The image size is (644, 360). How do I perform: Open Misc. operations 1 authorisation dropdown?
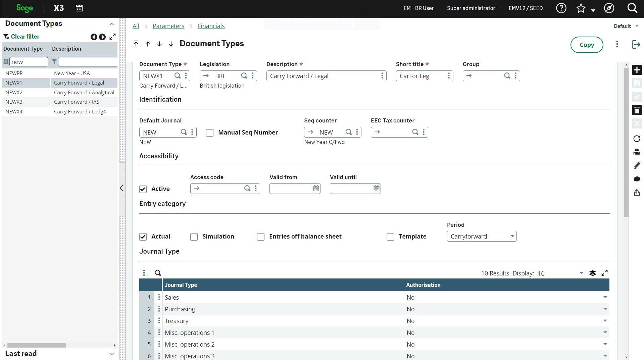605,332
